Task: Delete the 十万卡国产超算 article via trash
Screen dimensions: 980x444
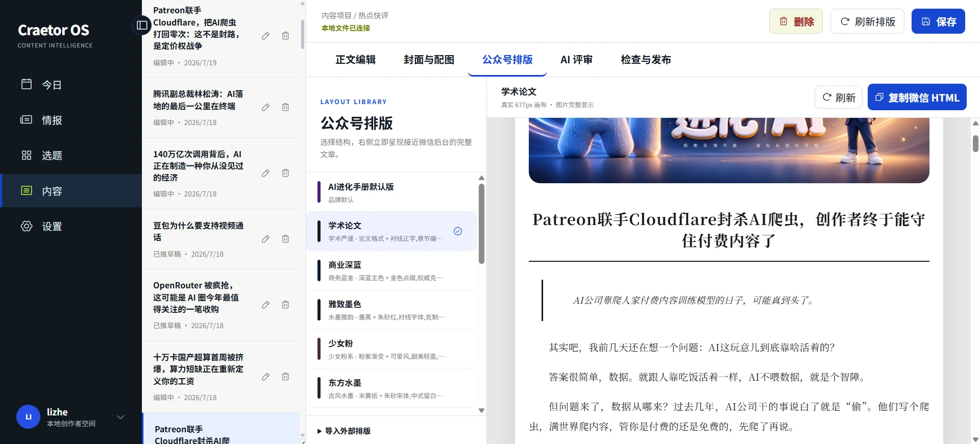Action: [285, 377]
